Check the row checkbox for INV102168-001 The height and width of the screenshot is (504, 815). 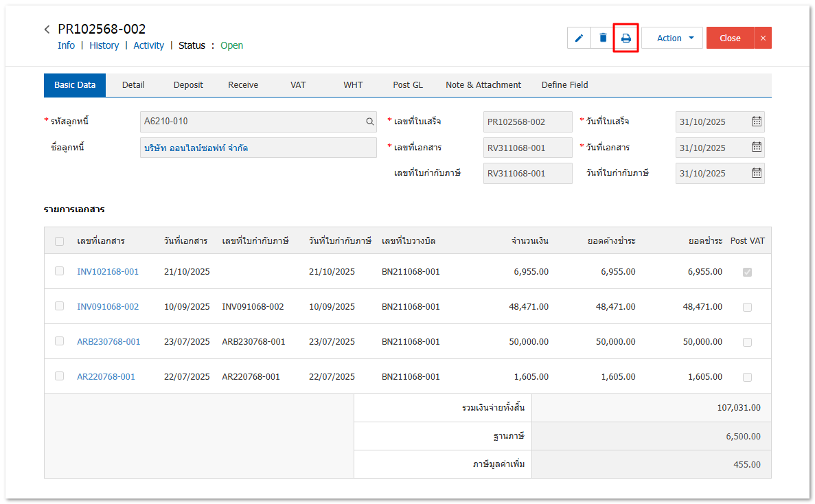[x=60, y=271]
